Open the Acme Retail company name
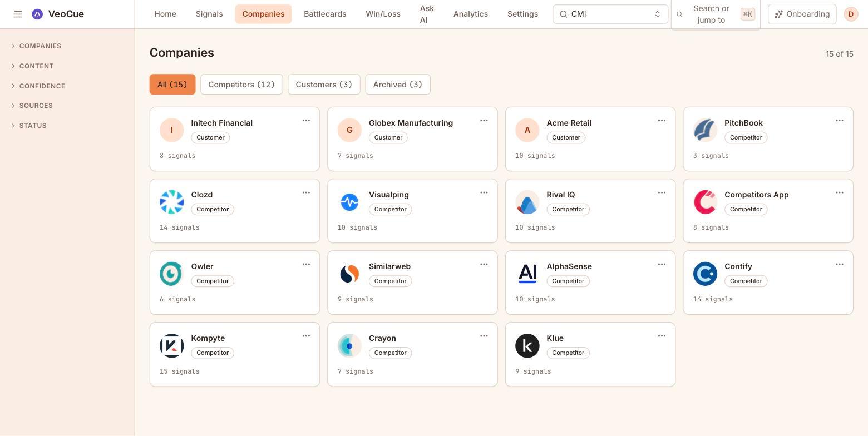Image resolution: width=868 pixels, height=436 pixels. tap(569, 123)
